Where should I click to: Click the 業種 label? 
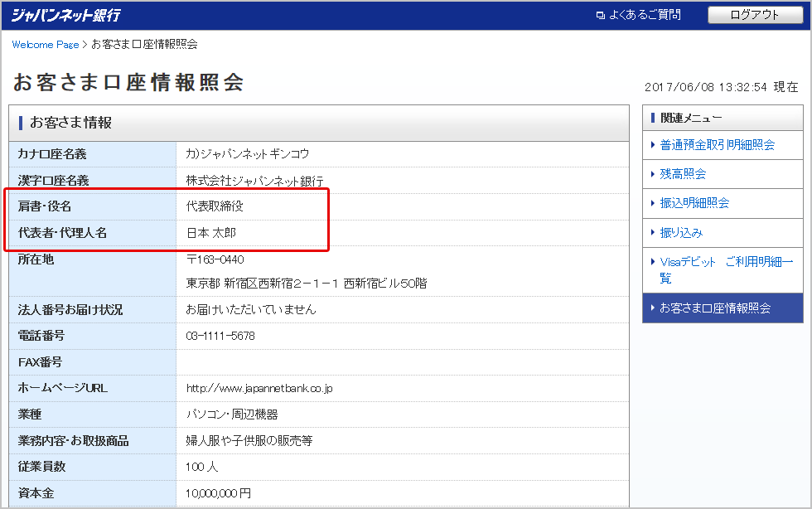(30, 414)
